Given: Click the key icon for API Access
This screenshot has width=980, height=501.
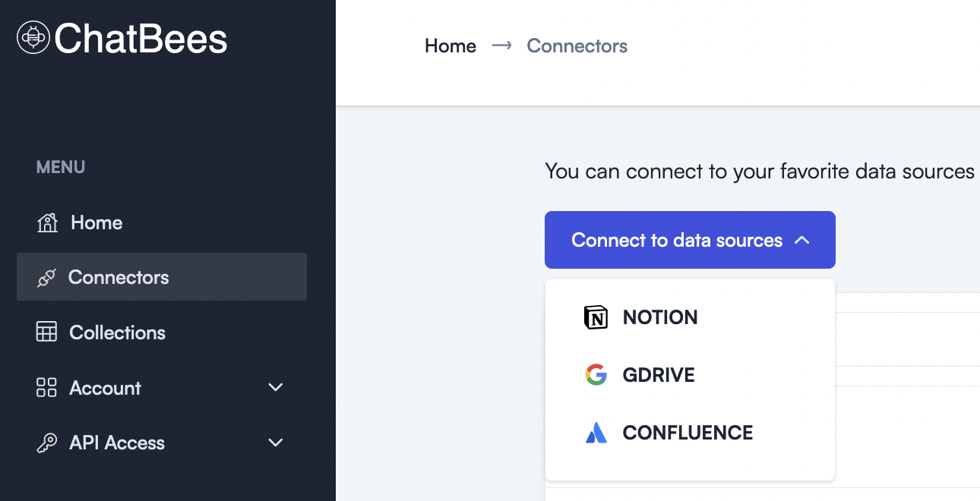Looking at the screenshot, I should [47, 443].
